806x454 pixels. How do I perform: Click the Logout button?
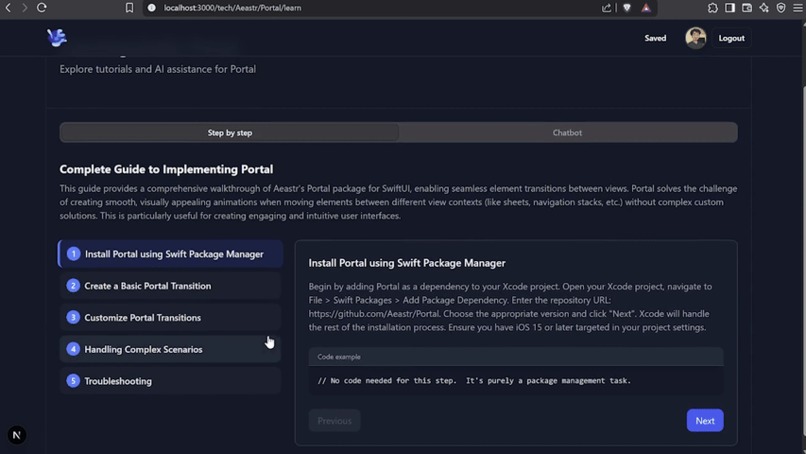coord(731,38)
